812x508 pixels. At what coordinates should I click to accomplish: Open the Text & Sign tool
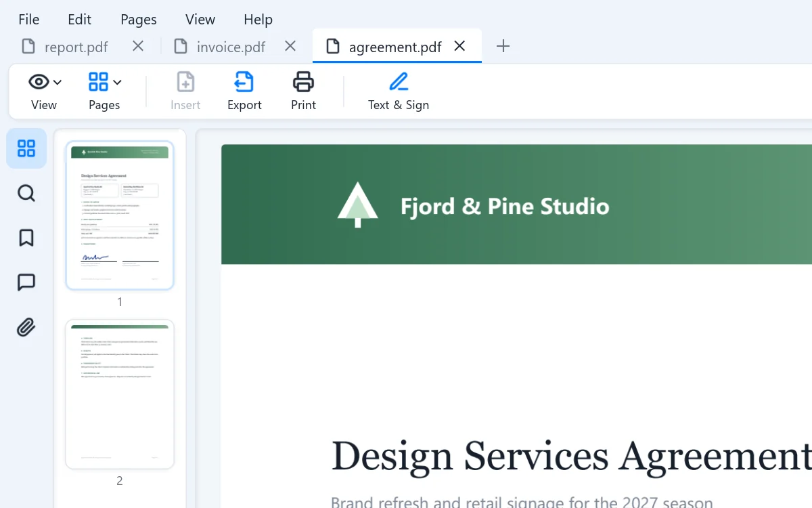coord(399,91)
